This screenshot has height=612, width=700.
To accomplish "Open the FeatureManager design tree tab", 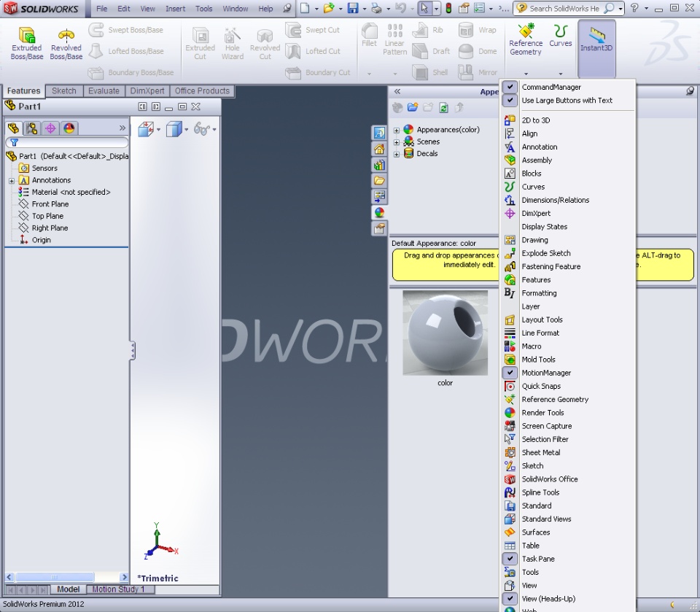I will pos(13,128).
